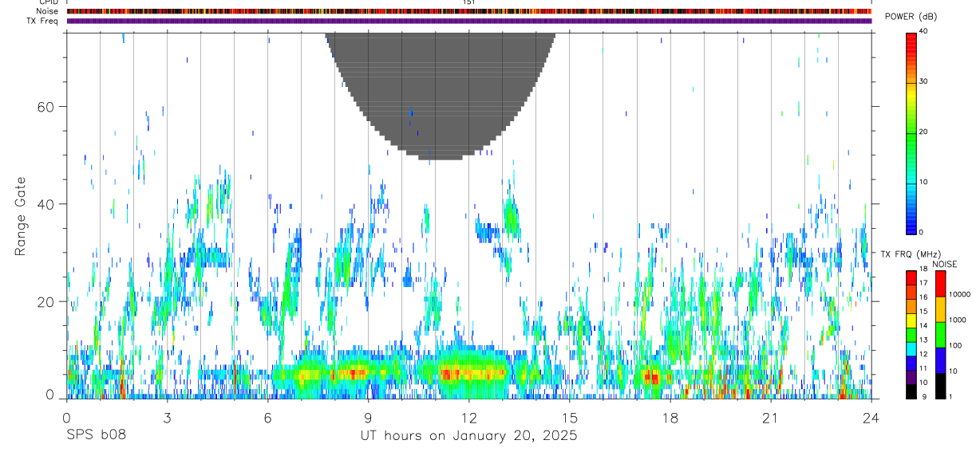
Task: Click x-axis tick label '6'
Action: coord(267,417)
